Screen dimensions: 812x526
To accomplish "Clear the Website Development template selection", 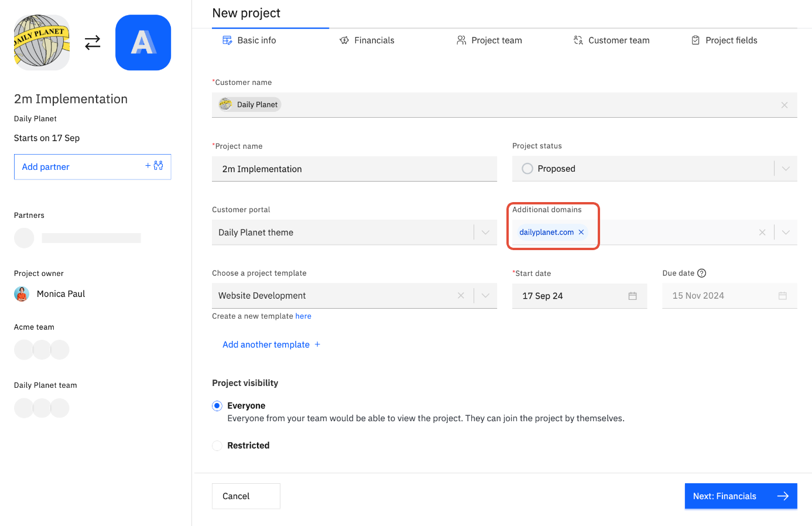I will (x=461, y=296).
